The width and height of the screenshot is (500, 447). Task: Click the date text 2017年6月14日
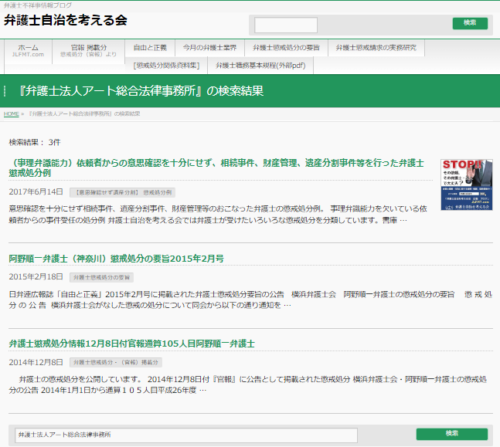tap(36, 192)
